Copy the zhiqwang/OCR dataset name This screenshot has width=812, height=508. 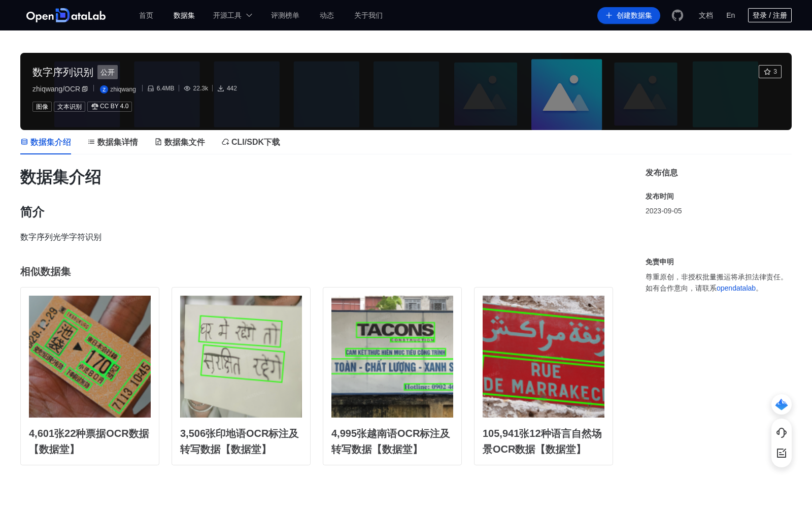pos(85,89)
